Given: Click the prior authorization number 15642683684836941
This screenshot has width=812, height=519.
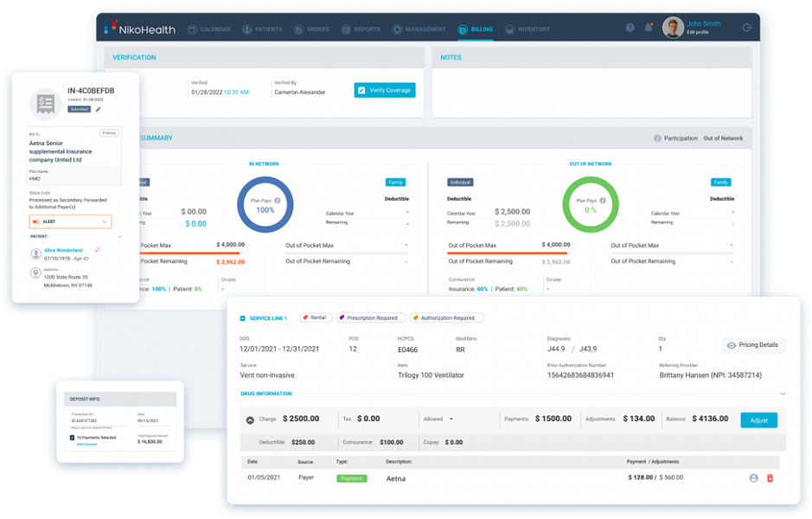Looking at the screenshot, I should point(580,375).
